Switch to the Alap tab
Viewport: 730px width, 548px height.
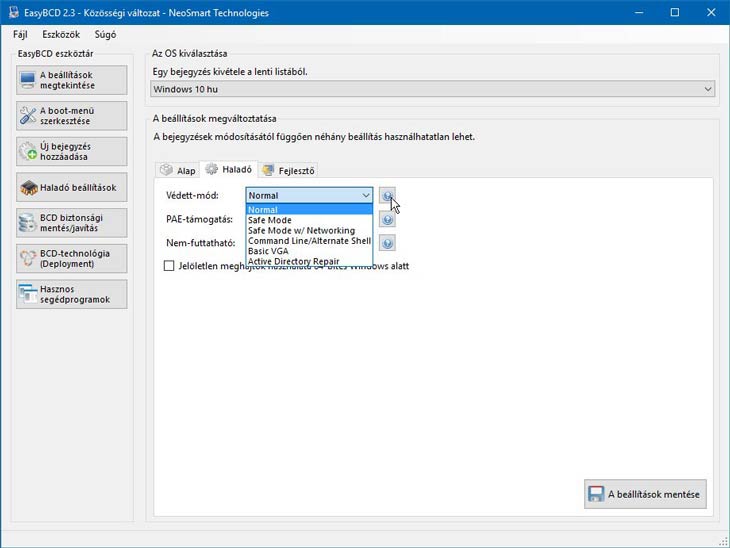(x=177, y=170)
